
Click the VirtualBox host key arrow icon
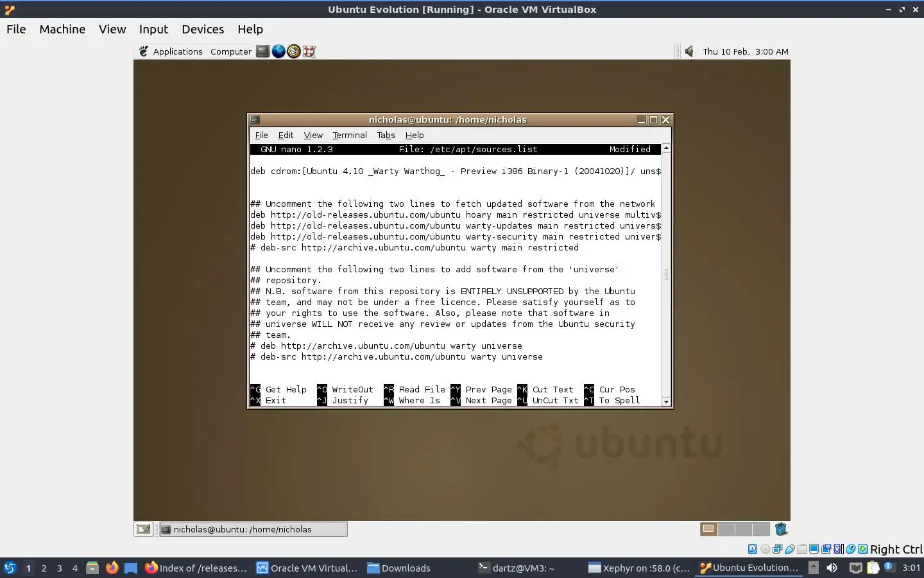(x=863, y=549)
